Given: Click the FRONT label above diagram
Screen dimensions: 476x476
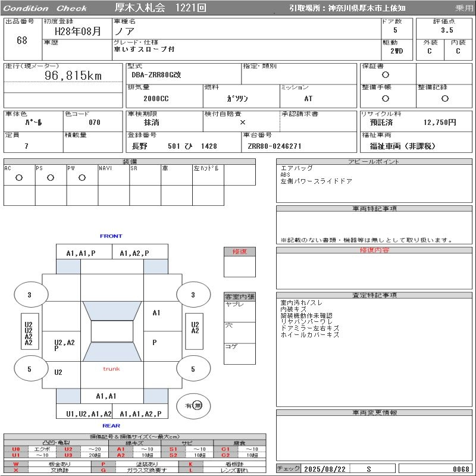Looking at the screenshot, I should [111, 236].
